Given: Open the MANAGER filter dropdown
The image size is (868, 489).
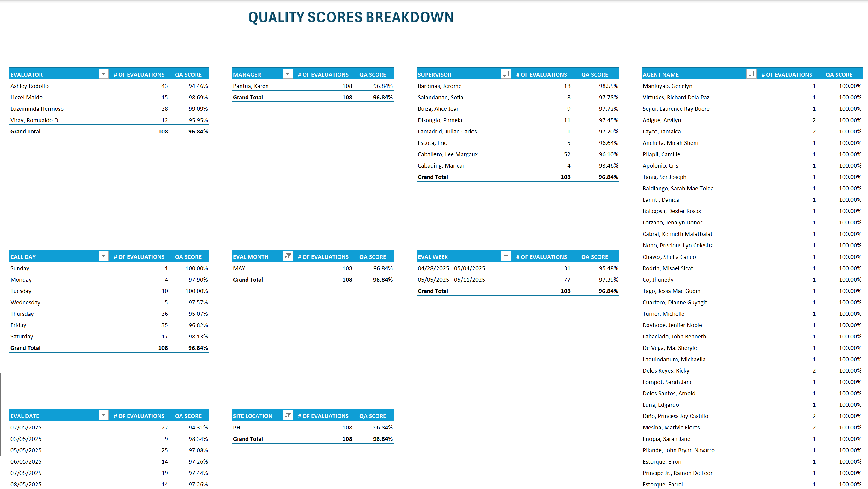Looking at the screenshot, I should pos(288,74).
